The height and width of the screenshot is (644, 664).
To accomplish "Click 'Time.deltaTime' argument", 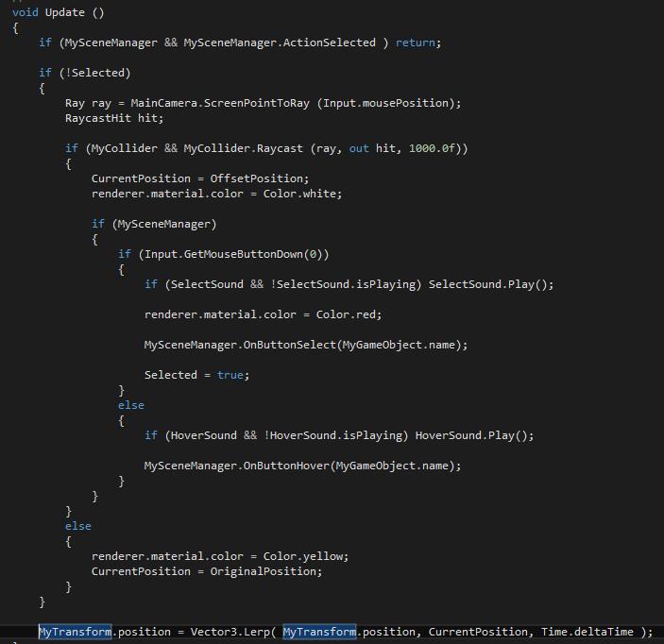I will click(x=587, y=632).
